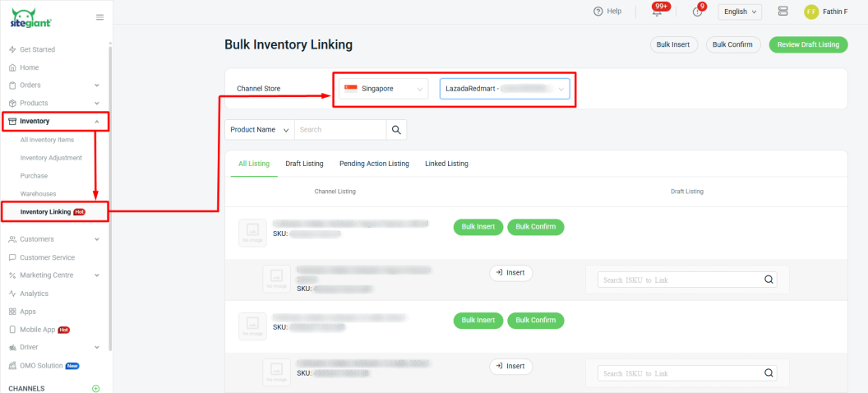This screenshot has width=868, height=393.
Task: Open the notifications bell icon
Action: tap(657, 12)
